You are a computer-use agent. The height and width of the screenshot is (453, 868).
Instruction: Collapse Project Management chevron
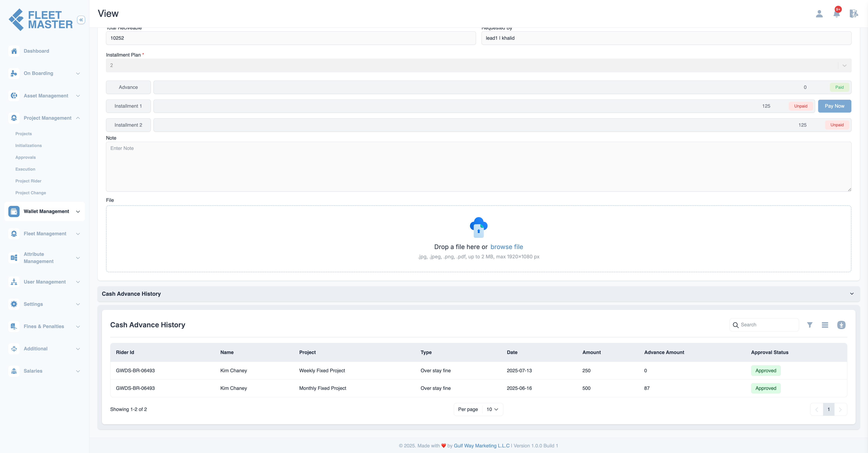click(x=78, y=118)
